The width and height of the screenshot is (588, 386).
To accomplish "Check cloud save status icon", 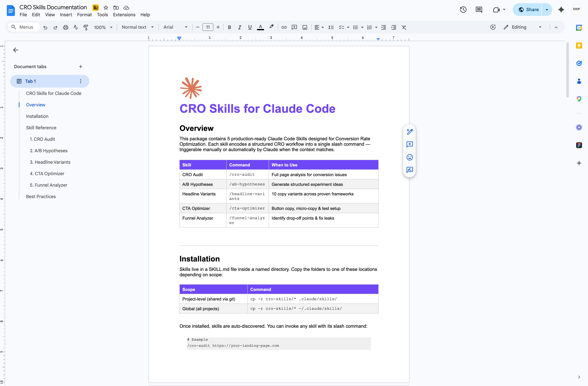I will pos(126,8).
